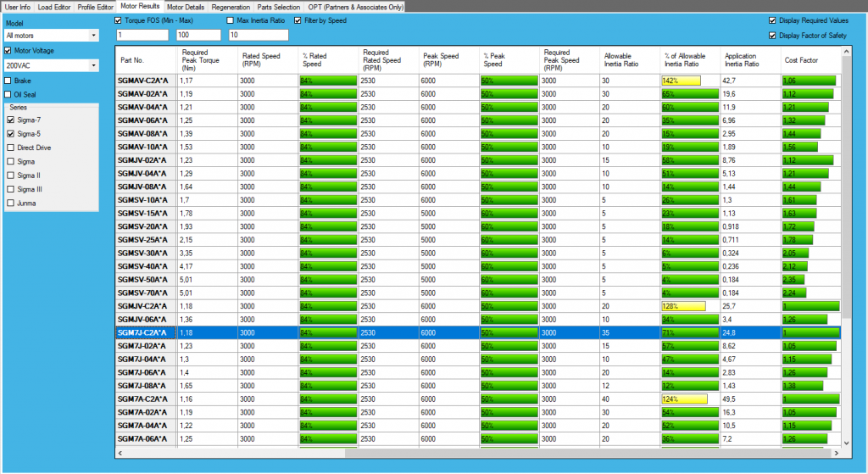The width and height of the screenshot is (868, 474).
Task: Sort by Allowable Inertia Ratio header
Action: point(630,60)
